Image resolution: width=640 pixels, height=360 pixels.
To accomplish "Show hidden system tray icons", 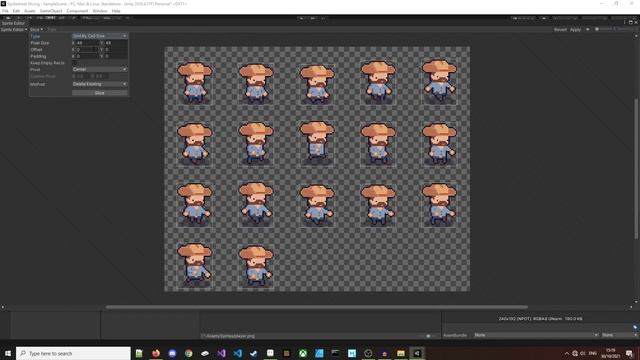I will pyautogui.click(x=567, y=353).
